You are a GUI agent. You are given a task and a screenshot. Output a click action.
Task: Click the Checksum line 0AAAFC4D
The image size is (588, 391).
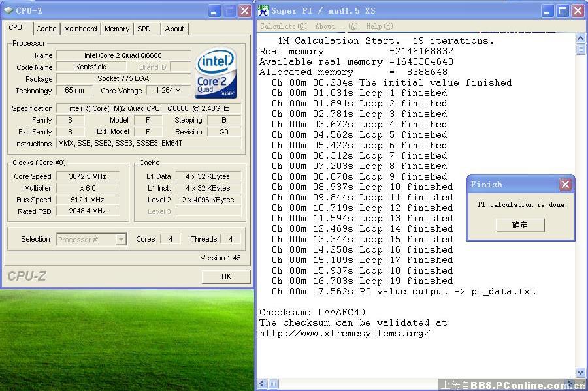click(312, 312)
